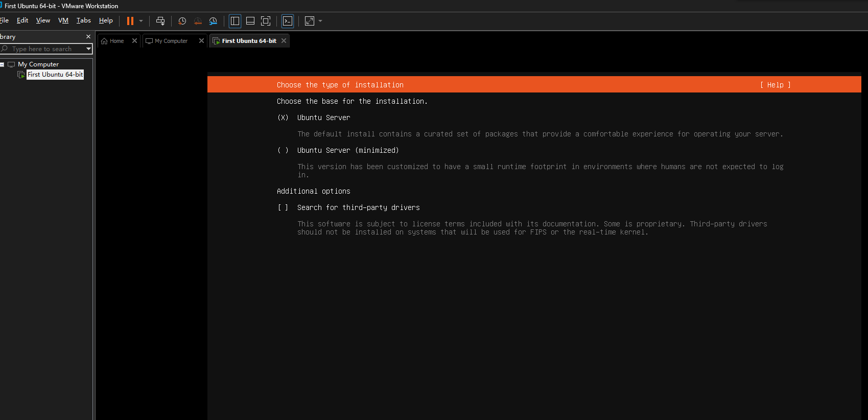Click the stretch guest display icon
The image size is (868, 420).
pos(310,21)
